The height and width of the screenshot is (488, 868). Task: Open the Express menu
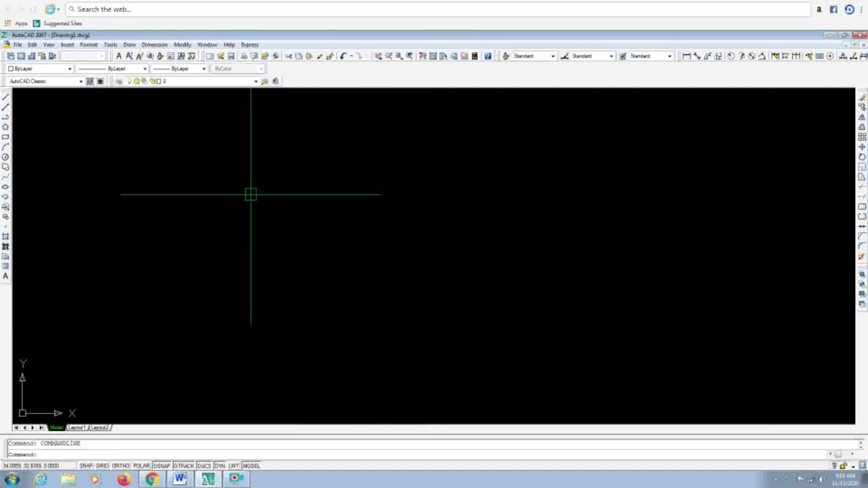pos(250,45)
